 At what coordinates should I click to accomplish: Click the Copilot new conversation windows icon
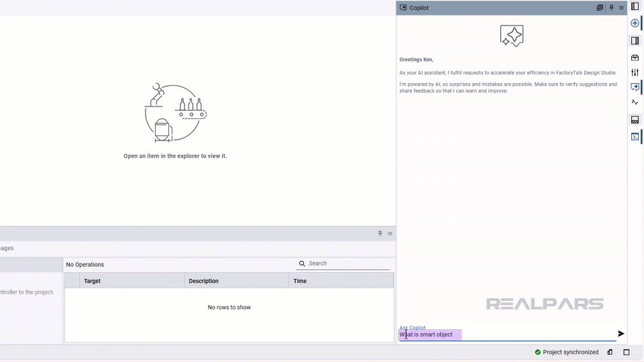600,8
